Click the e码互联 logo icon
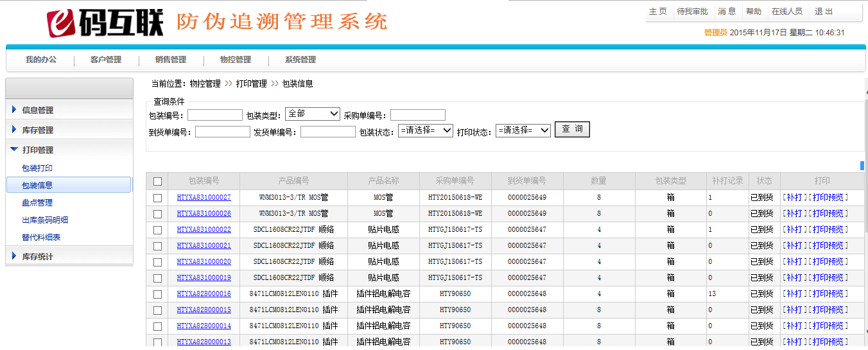The width and height of the screenshot is (868, 350). click(62, 23)
